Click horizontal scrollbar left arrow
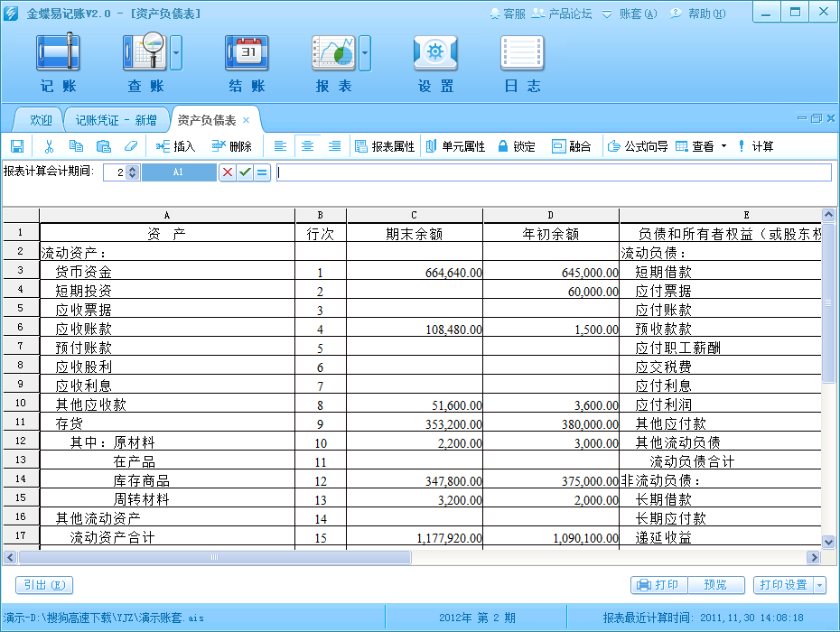 pos(10,558)
